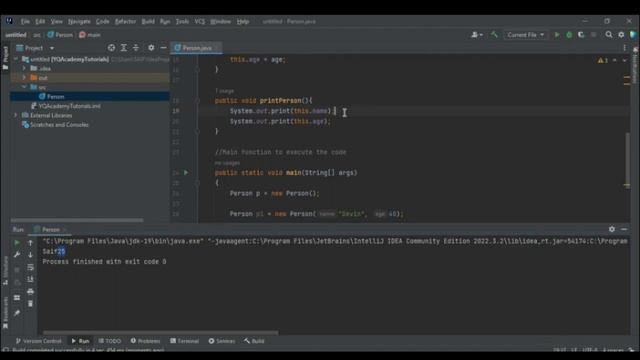
Task: Toggle soft-wrap in Run console
Action: [30, 267]
